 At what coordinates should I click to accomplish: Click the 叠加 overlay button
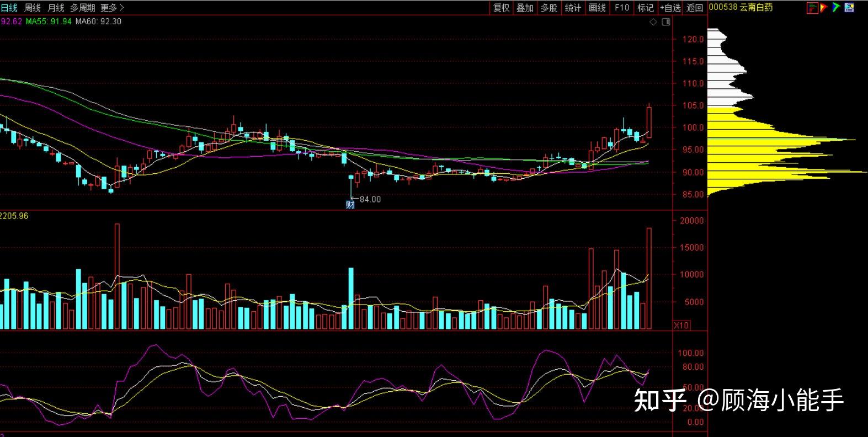tap(525, 8)
